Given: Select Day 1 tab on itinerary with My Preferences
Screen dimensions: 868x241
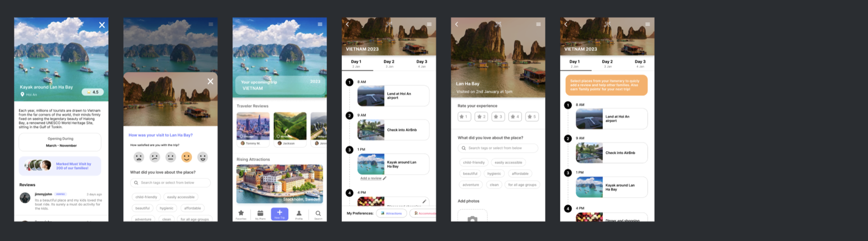Looking at the screenshot, I should 356,64.
